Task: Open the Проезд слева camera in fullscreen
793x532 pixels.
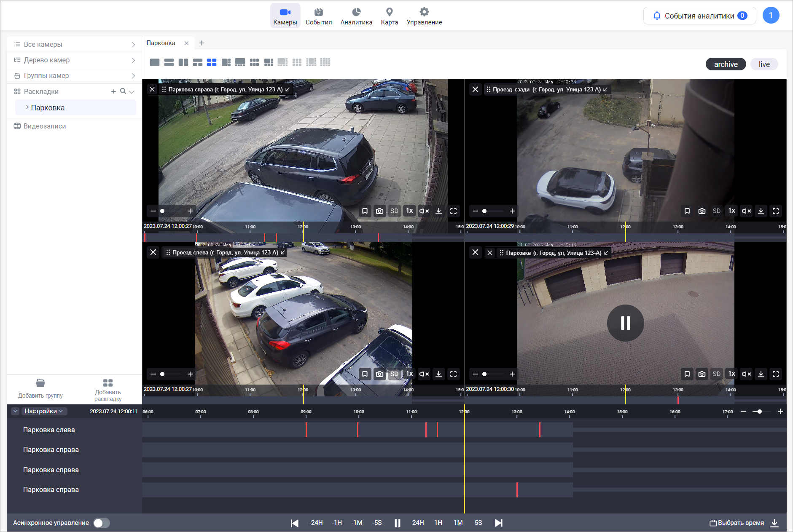Action: [x=453, y=374]
